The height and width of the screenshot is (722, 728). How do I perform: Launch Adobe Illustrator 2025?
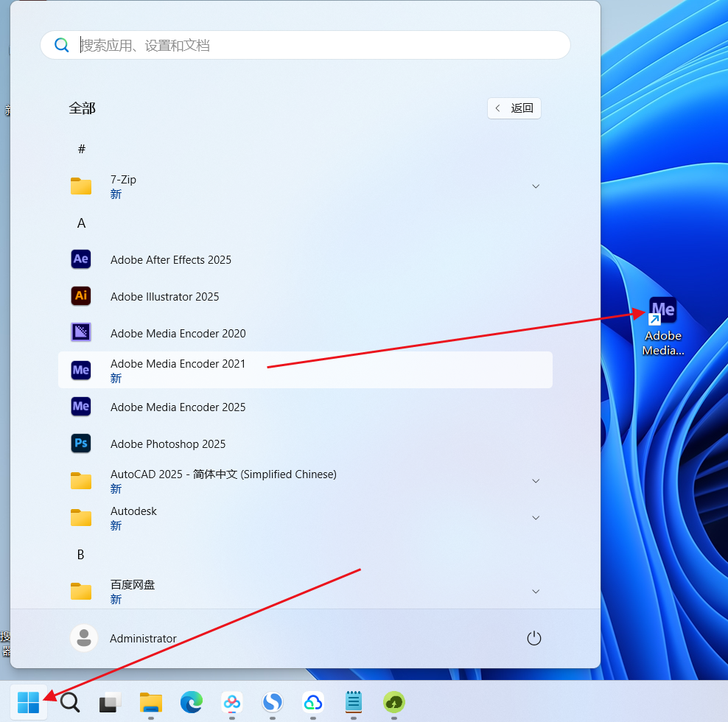305,296
